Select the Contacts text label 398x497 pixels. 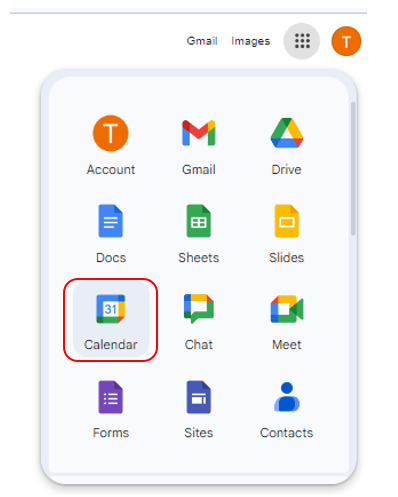click(x=287, y=433)
